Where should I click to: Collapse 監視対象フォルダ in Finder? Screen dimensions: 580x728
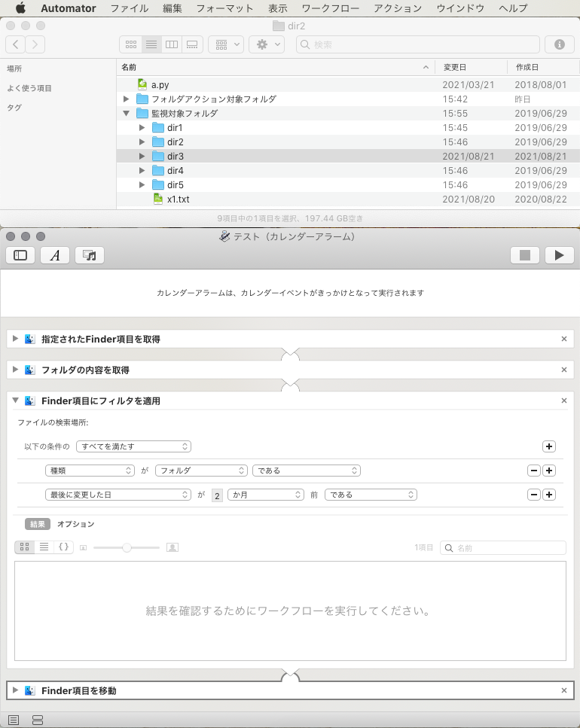point(126,113)
